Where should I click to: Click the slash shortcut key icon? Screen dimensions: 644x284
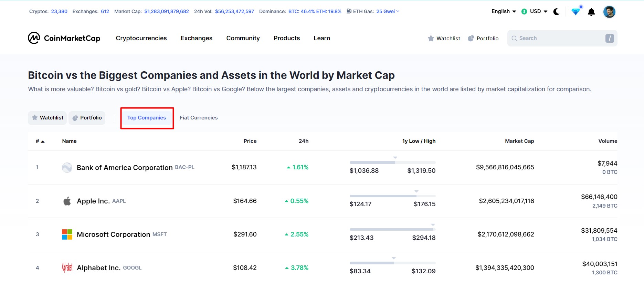[x=610, y=38]
